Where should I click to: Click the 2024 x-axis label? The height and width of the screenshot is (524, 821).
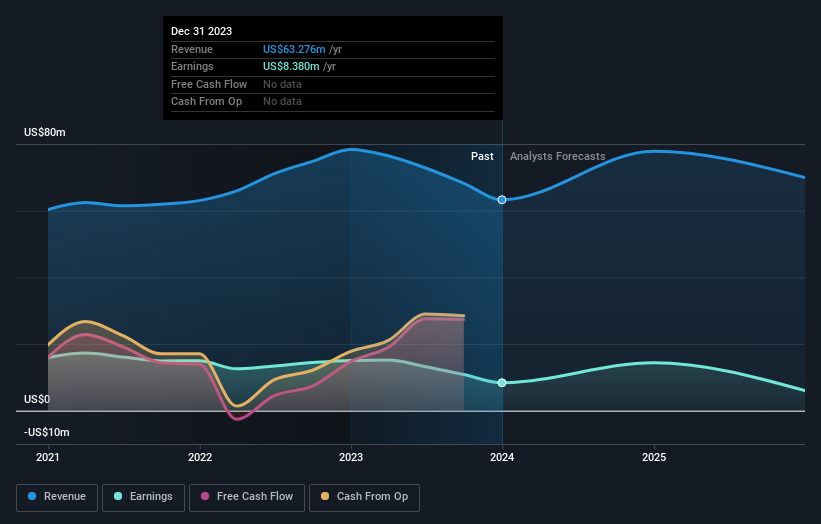pyautogui.click(x=502, y=458)
